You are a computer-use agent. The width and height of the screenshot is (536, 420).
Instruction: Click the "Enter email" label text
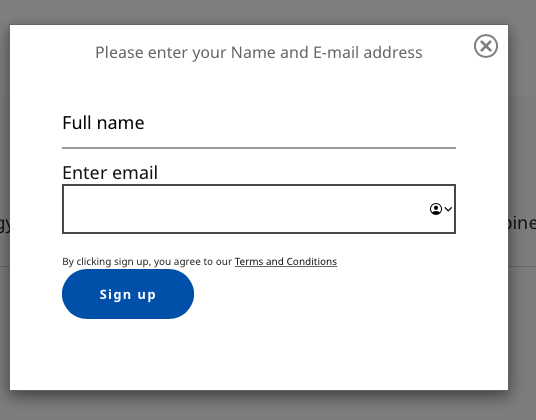click(110, 173)
